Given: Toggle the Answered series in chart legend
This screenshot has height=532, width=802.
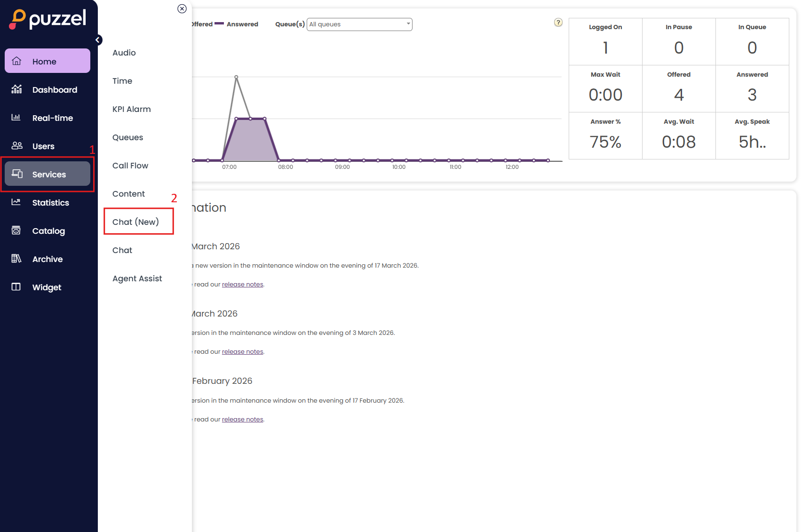Looking at the screenshot, I should (x=242, y=24).
